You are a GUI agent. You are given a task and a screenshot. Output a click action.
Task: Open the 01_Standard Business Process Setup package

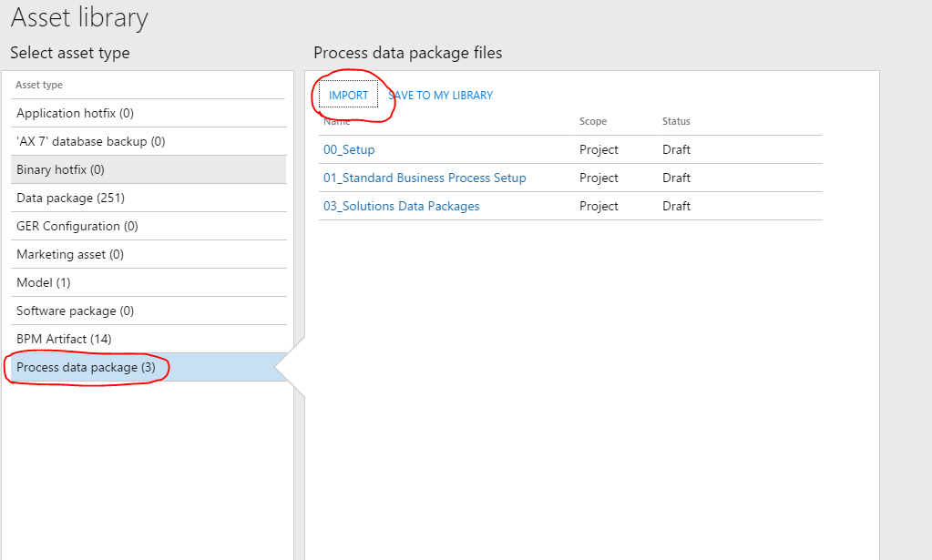(x=425, y=178)
